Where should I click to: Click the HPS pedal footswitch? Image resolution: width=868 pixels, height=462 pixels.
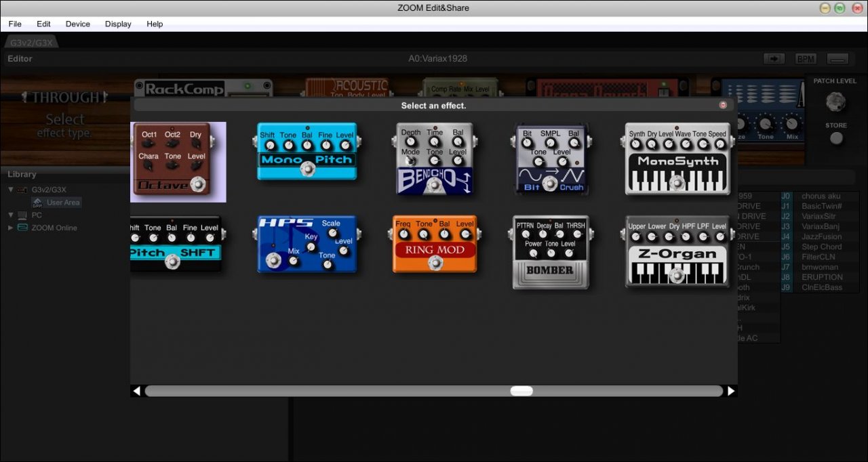[275, 261]
